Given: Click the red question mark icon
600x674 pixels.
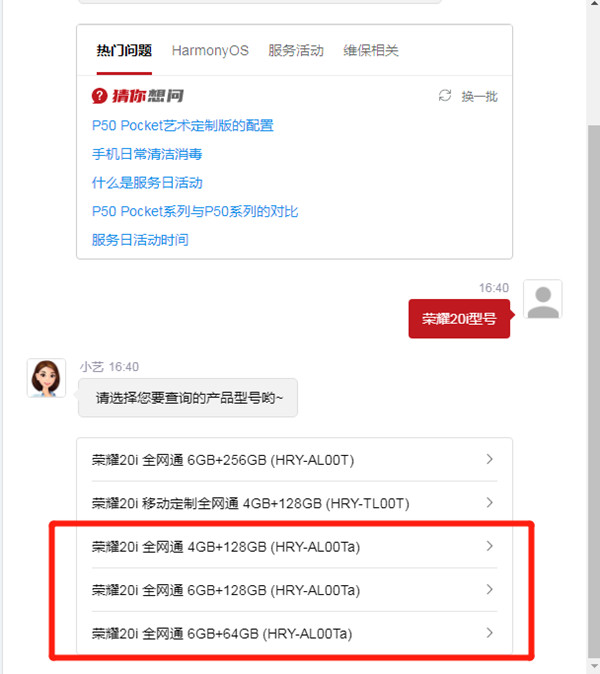Looking at the screenshot, I should pyautogui.click(x=99, y=96).
